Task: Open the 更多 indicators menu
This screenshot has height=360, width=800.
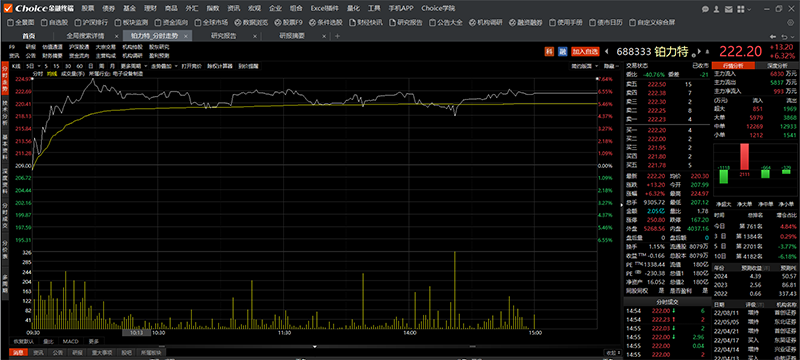Action: pyautogui.click(x=93, y=341)
